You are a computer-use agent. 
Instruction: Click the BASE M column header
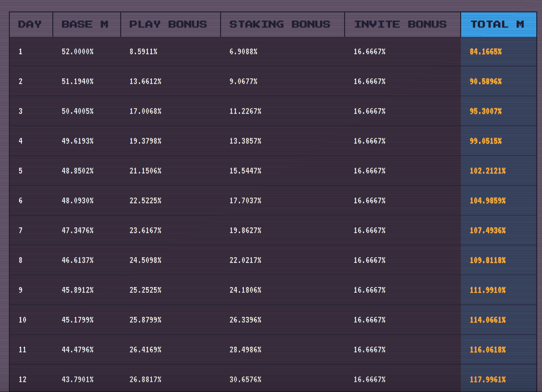point(87,24)
